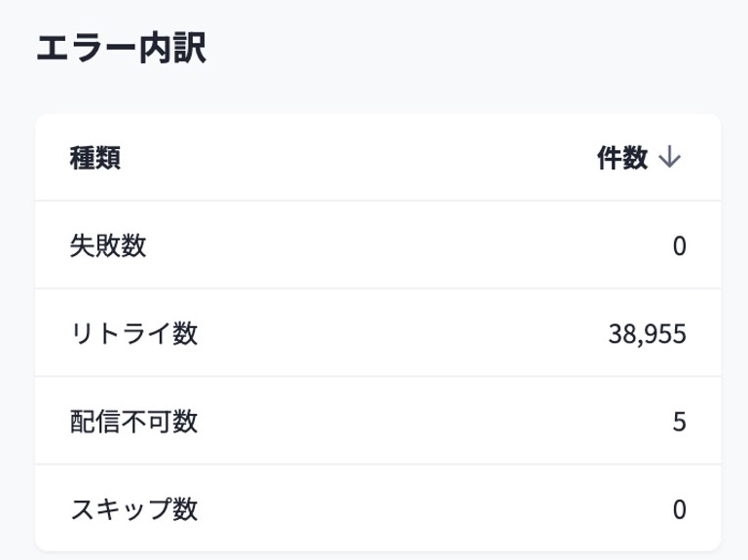Viewport: 748px width, 560px height.
Task: Click the 0 count for スキップ数
Action: (679, 509)
